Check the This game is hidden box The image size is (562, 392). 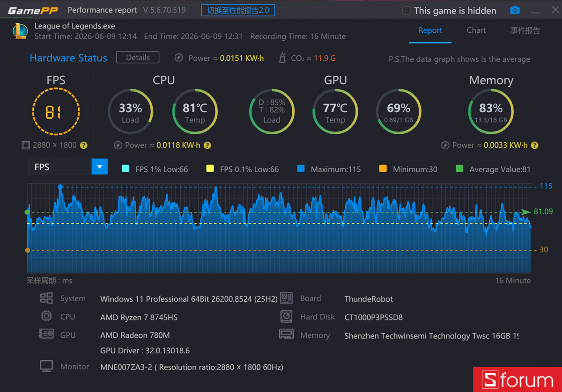pyautogui.click(x=407, y=10)
